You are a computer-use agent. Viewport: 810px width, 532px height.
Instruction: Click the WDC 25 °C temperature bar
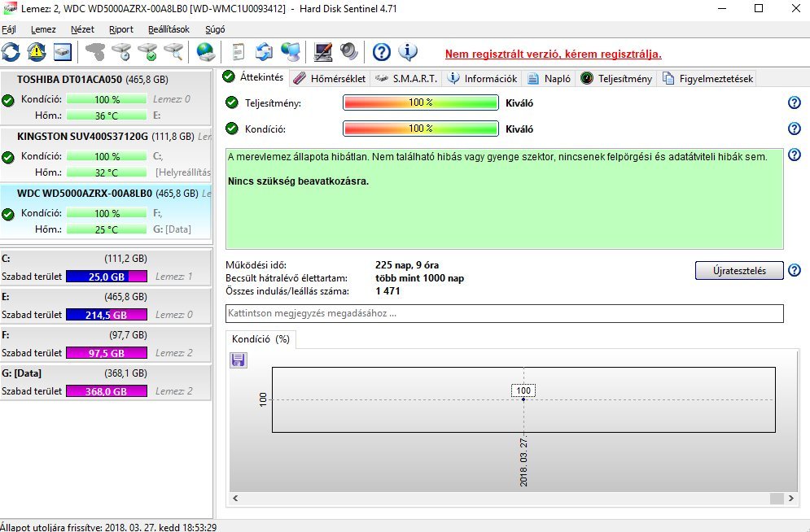coord(107,229)
